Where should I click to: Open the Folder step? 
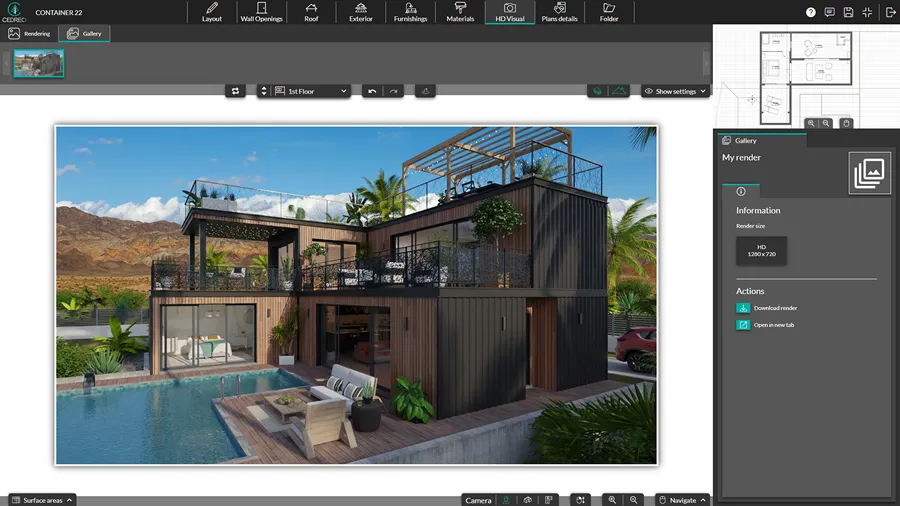pos(609,12)
